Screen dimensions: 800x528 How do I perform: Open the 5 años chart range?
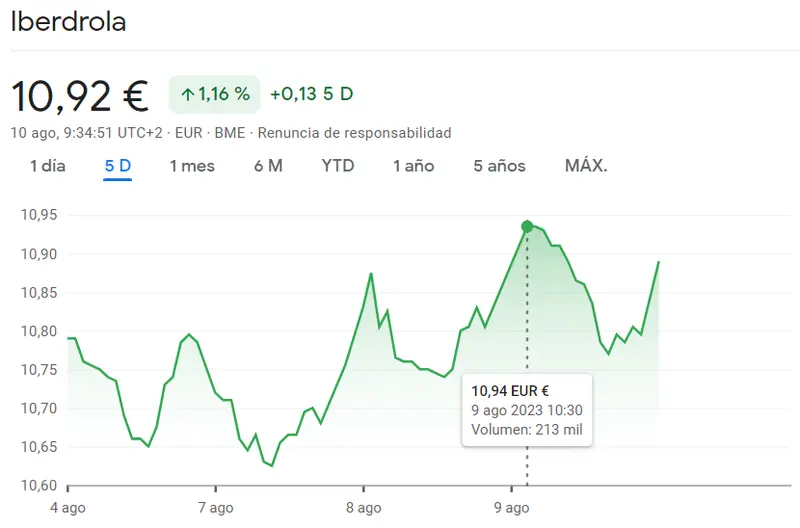[499, 166]
